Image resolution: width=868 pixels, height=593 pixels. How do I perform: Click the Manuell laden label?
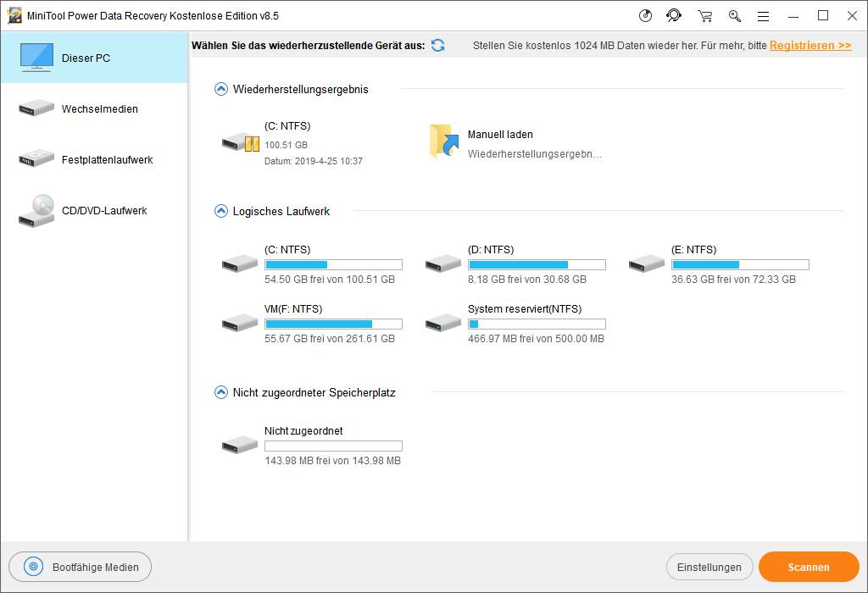tap(500, 135)
